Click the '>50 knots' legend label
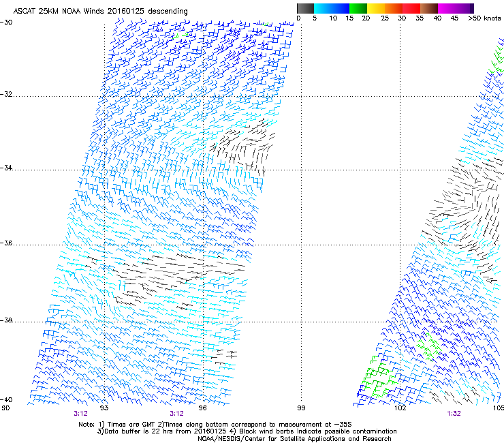This screenshot has width=504, height=443. 484,18
